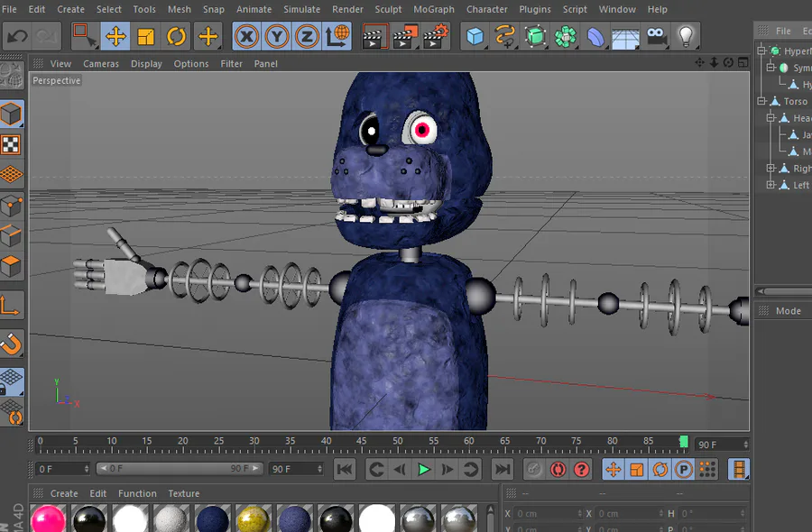Click viewport zoom navigation icon
The image size is (812, 532).
point(714,62)
